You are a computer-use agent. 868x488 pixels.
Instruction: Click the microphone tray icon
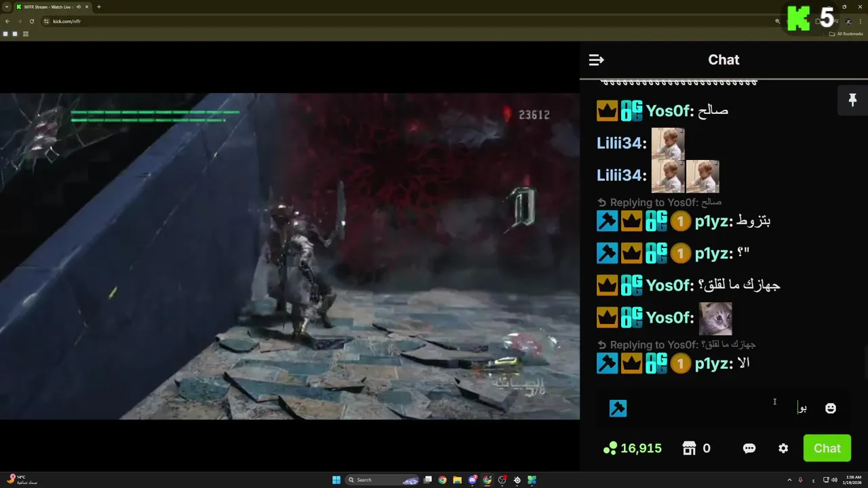pyautogui.click(x=801, y=480)
